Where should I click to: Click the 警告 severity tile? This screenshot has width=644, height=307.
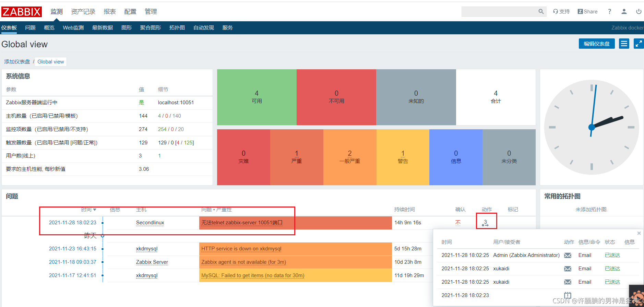pyautogui.click(x=403, y=157)
